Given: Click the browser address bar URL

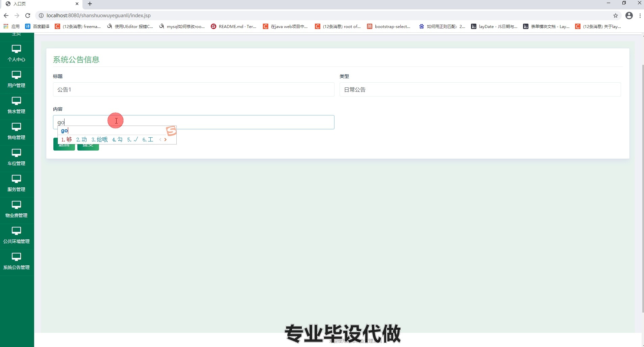Looking at the screenshot, I should click(x=99, y=16).
